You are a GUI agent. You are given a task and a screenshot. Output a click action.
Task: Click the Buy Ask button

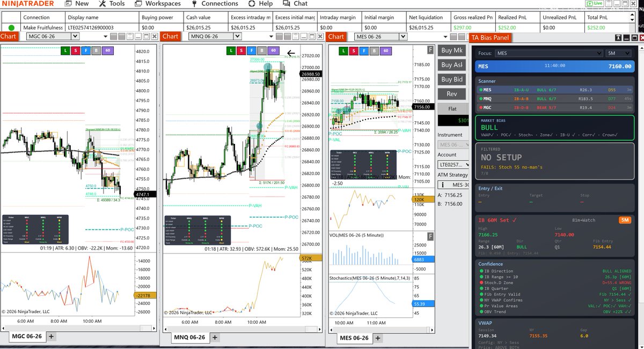pos(452,65)
